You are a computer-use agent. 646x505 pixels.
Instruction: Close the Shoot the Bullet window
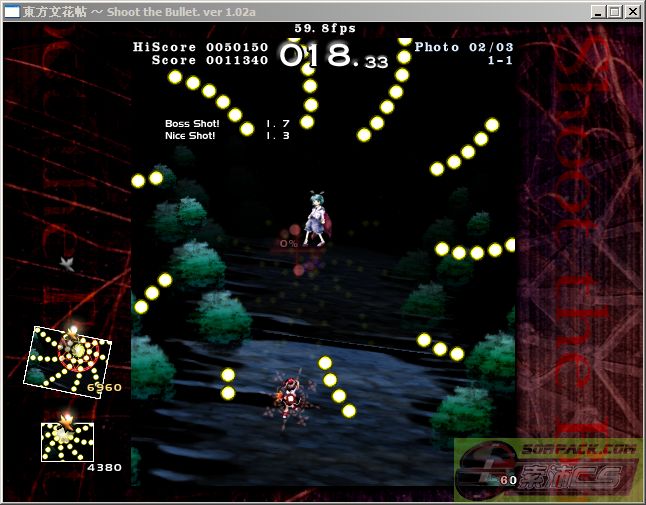[x=632, y=12]
